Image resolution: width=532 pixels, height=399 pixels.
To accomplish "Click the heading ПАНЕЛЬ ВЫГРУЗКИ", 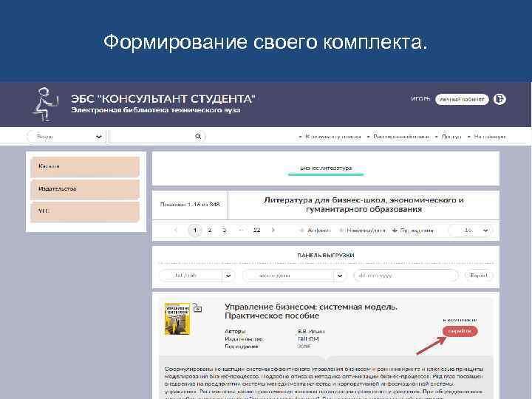I will point(326,255).
